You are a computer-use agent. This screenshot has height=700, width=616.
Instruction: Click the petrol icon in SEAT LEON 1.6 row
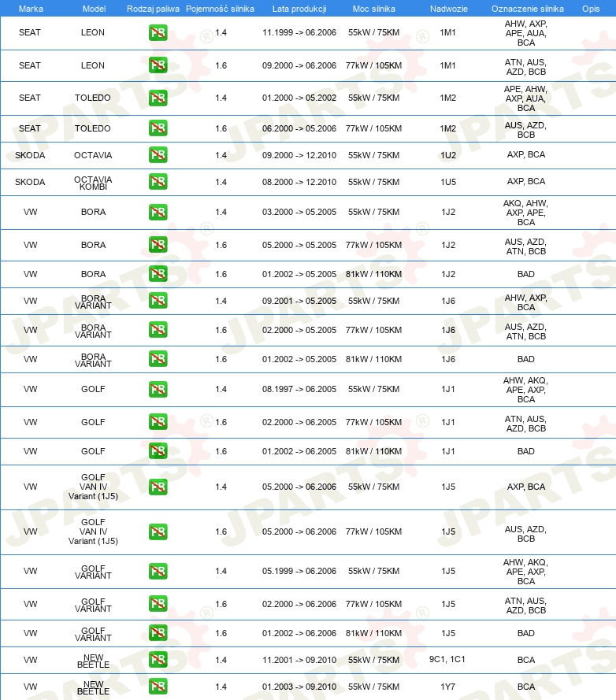click(158, 65)
